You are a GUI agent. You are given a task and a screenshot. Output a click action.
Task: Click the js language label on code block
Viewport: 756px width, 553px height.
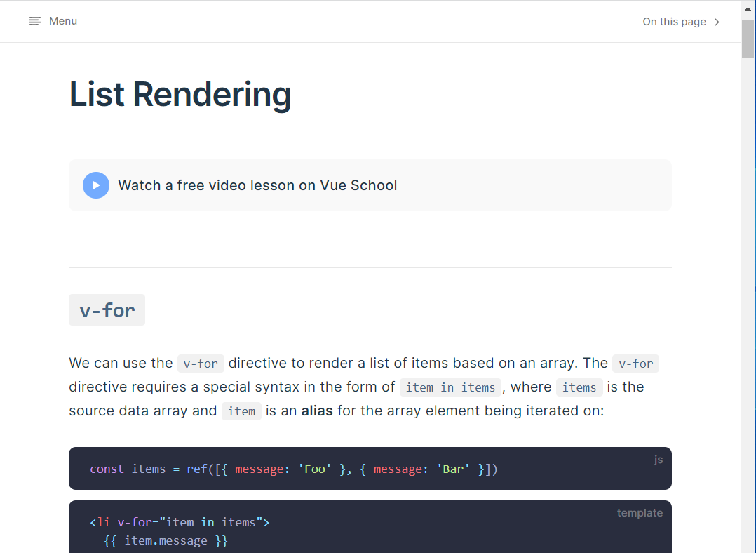click(x=658, y=460)
